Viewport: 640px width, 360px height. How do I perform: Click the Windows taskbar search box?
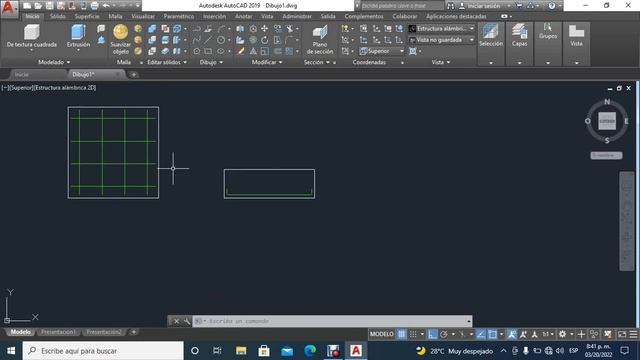pos(103,351)
